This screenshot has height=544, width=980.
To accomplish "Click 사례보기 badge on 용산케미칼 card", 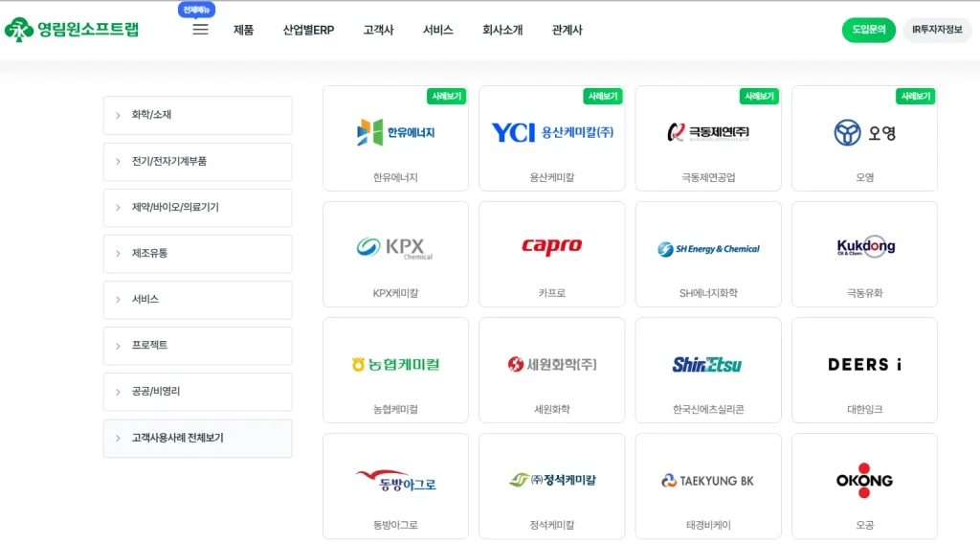I will (x=602, y=96).
